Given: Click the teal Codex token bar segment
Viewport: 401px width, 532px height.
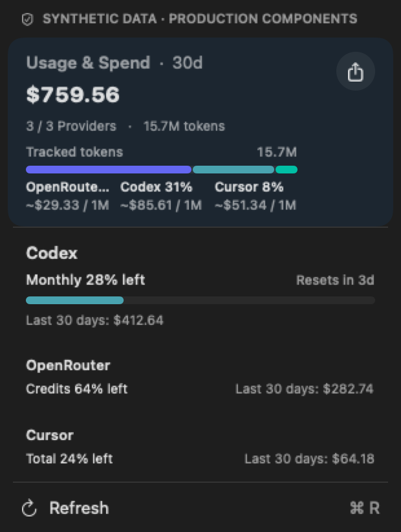Looking at the screenshot, I should [233, 170].
